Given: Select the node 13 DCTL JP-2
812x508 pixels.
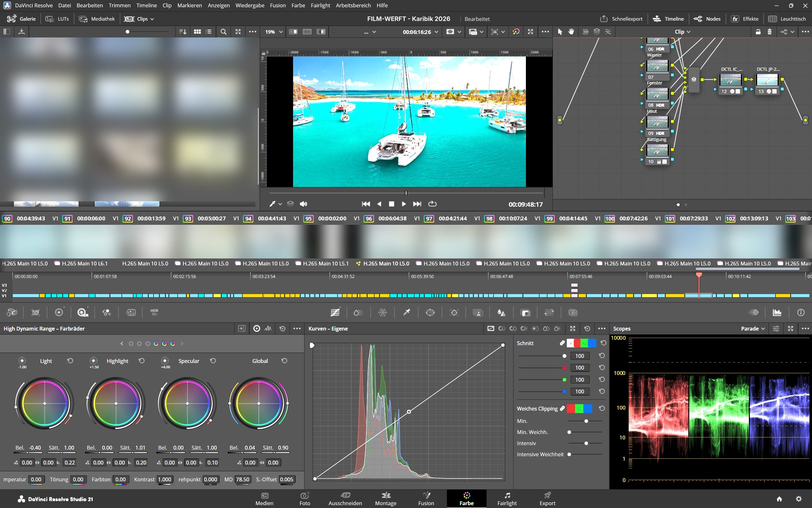Looking at the screenshot, I should pos(768,84).
